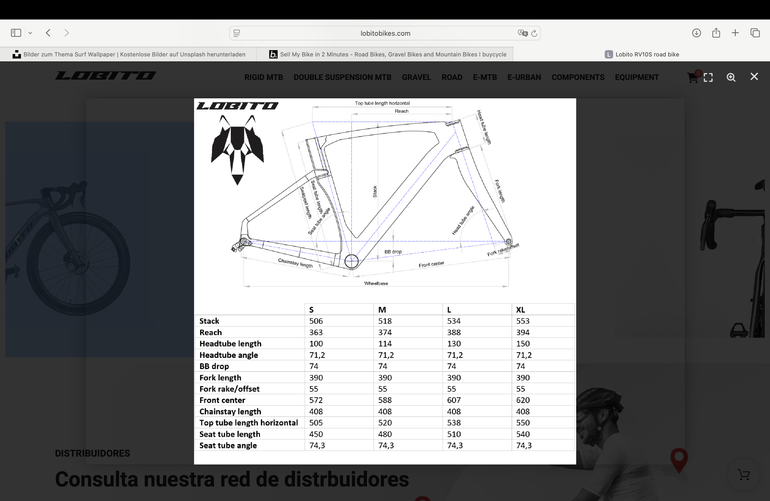Click the Stack row label
Viewport: 770px width, 501px height.
point(209,321)
